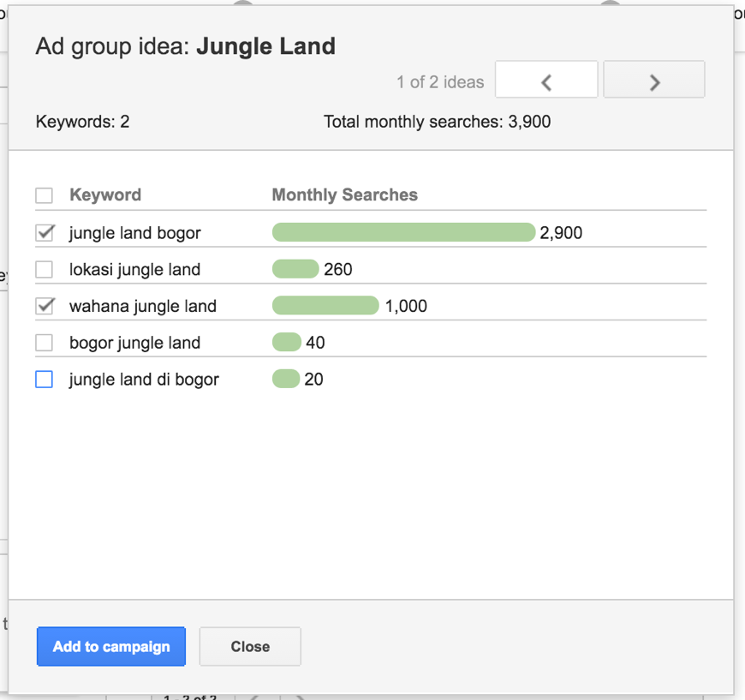The width and height of the screenshot is (745, 700).
Task: Select all keywords using the header checkbox
Action: coord(44,194)
